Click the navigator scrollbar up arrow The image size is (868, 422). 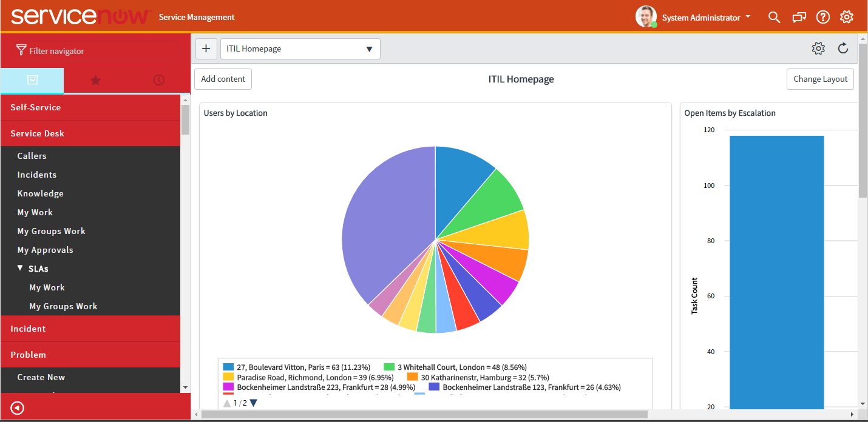click(x=185, y=100)
